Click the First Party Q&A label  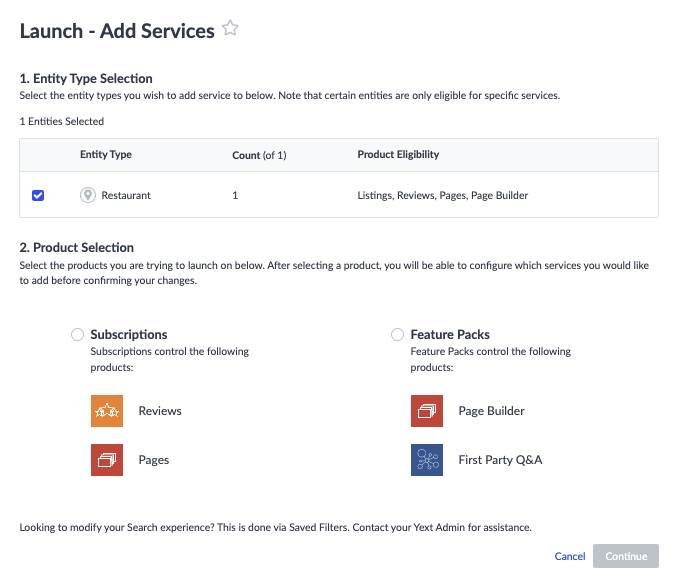pos(500,460)
